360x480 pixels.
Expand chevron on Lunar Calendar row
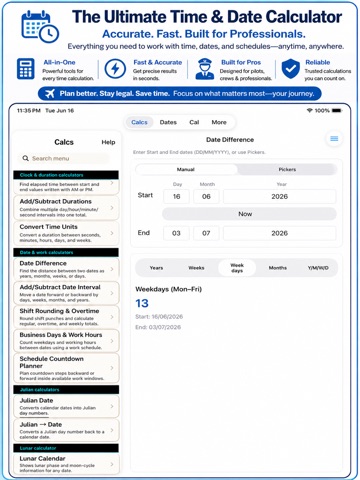(x=112, y=464)
